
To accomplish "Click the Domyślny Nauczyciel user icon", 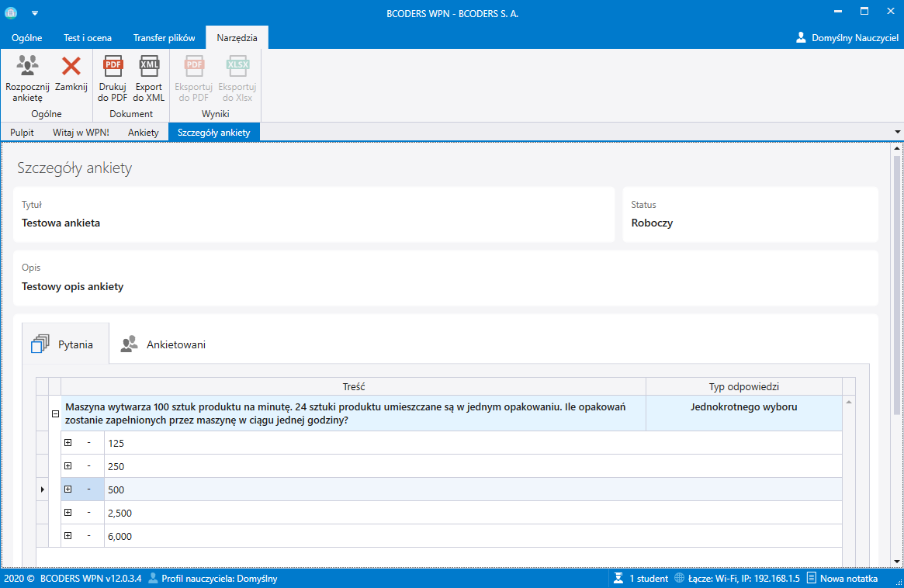I will [801, 37].
